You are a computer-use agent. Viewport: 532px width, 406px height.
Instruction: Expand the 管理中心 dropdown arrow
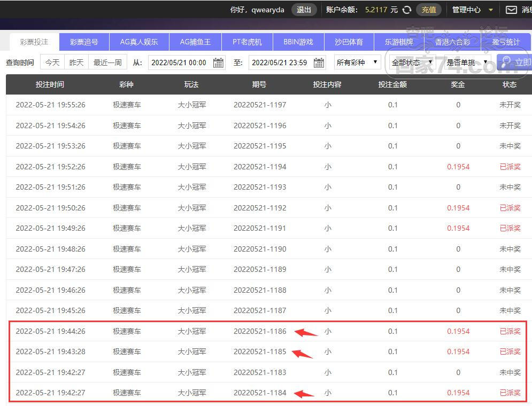pyautogui.click(x=491, y=10)
